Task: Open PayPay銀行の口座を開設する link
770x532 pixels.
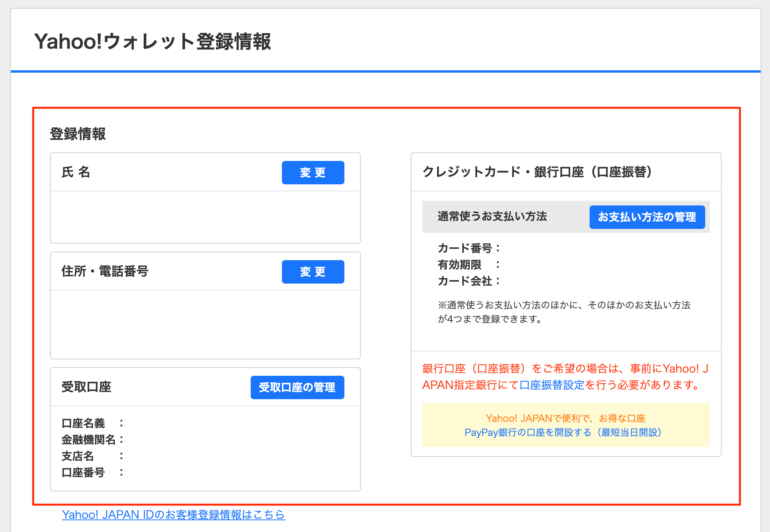Action: 563,432
